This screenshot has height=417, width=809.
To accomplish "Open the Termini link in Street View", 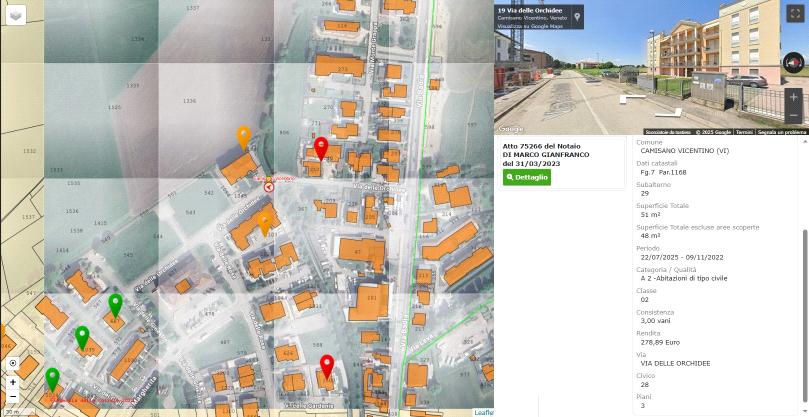I will pyautogui.click(x=745, y=132).
